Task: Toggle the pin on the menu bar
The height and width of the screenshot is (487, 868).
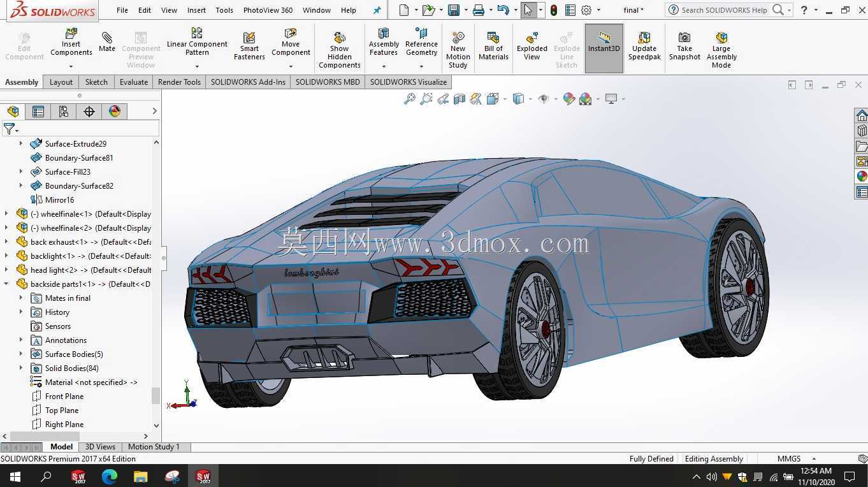Action: click(377, 10)
